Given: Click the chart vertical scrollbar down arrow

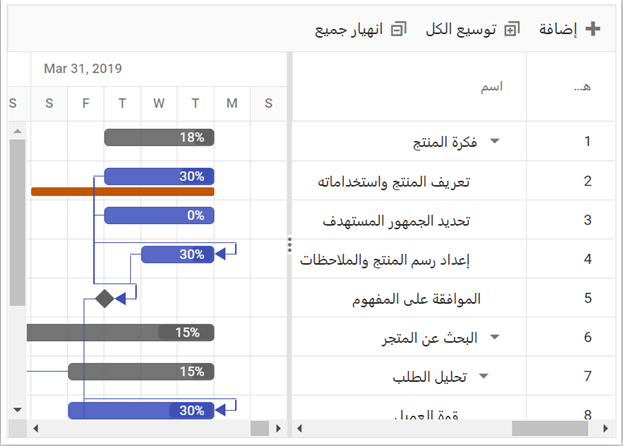Looking at the screenshot, I should tap(17, 409).
